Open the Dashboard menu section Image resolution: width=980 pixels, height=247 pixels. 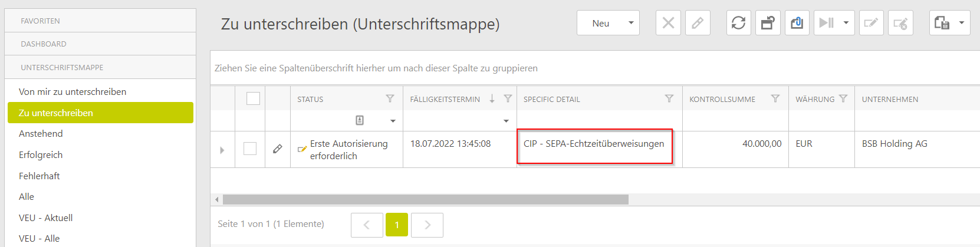44,44
